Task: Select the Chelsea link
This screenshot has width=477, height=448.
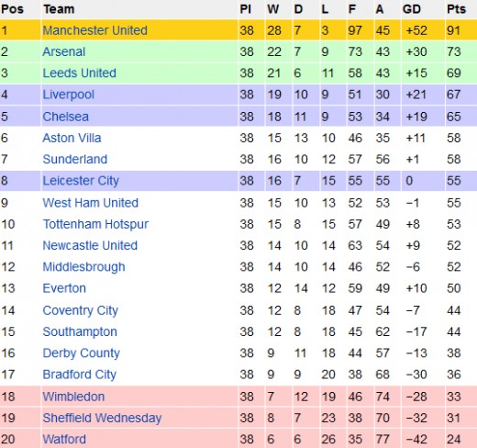Action: (x=66, y=117)
